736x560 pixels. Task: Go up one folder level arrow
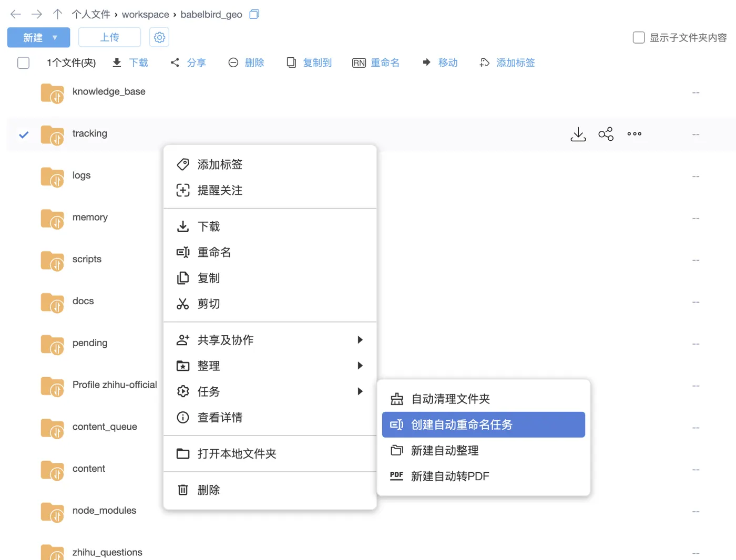(x=57, y=14)
